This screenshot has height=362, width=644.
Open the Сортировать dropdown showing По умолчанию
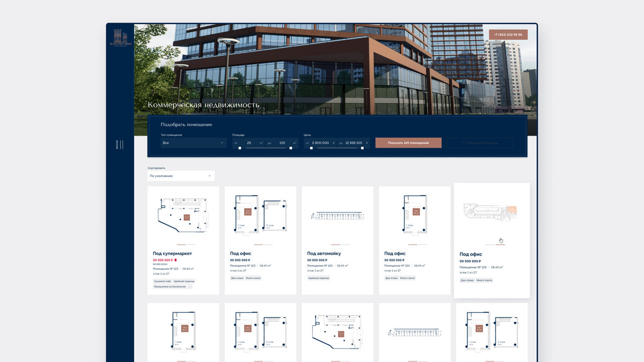click(x=181, y=176)
